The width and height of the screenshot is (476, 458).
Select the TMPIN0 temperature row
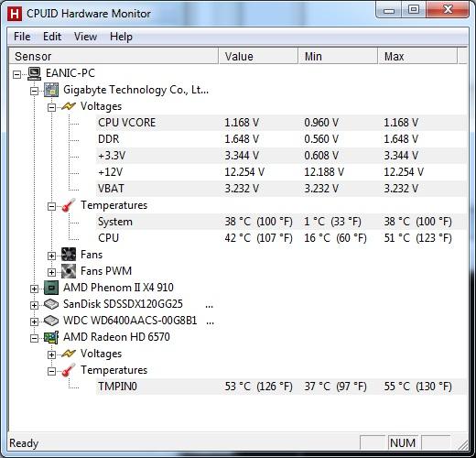(281, 387)
